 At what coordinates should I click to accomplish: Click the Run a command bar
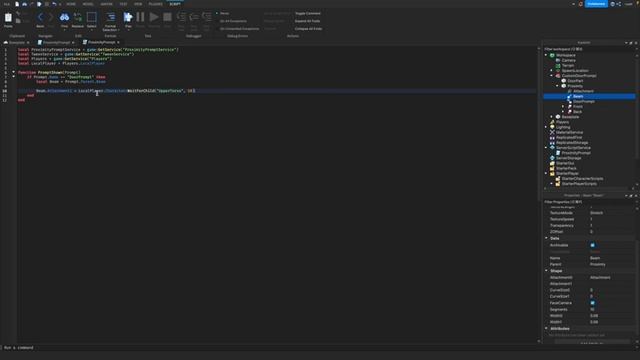(x=269, y=348)
